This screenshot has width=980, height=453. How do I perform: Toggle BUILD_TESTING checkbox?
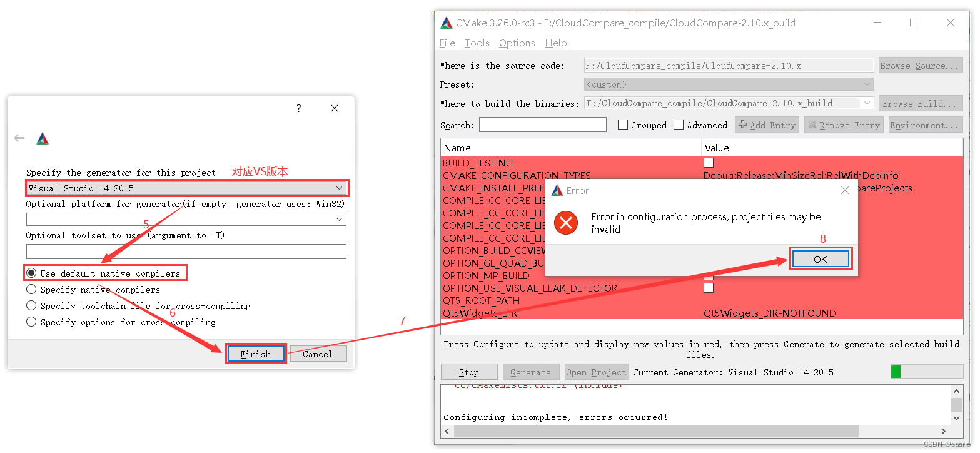pyautogui.click(x=709, y=163)
